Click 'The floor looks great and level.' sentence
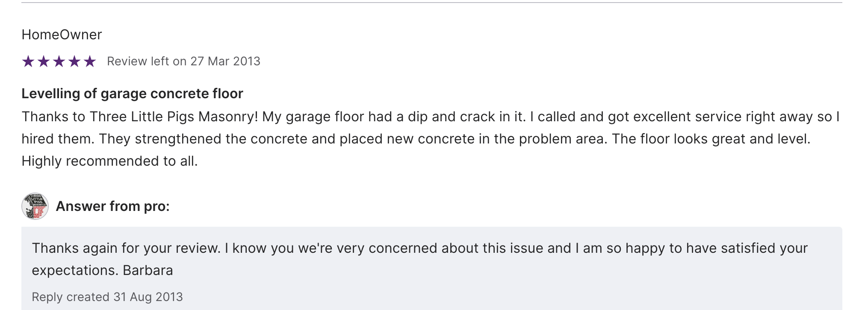 click(x=711, y=139)
